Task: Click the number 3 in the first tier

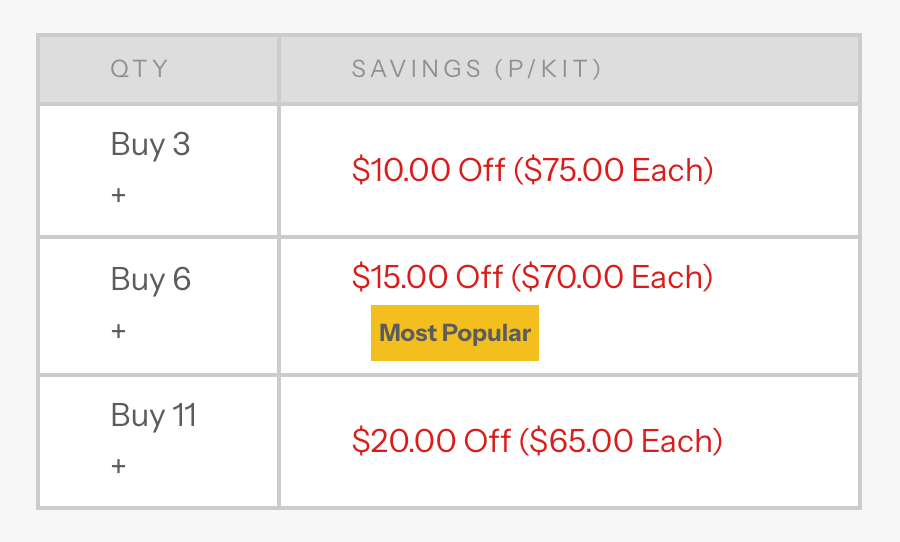Action: 181,145
